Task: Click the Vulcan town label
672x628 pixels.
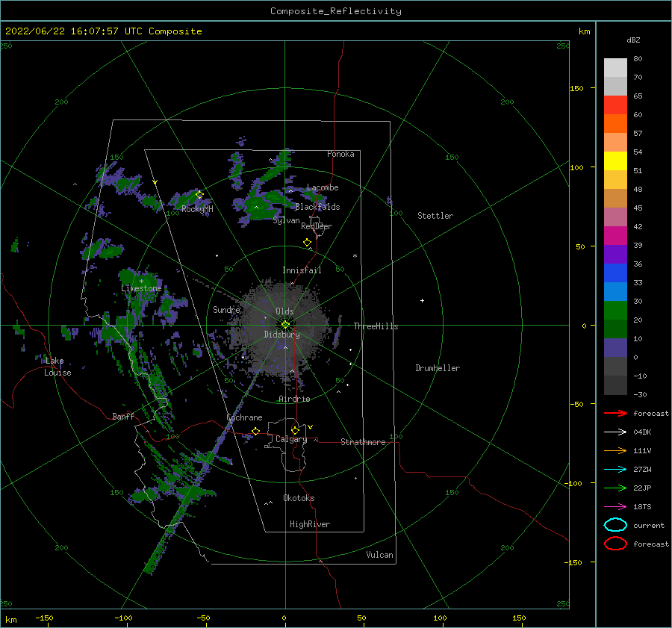Action: 379,555
